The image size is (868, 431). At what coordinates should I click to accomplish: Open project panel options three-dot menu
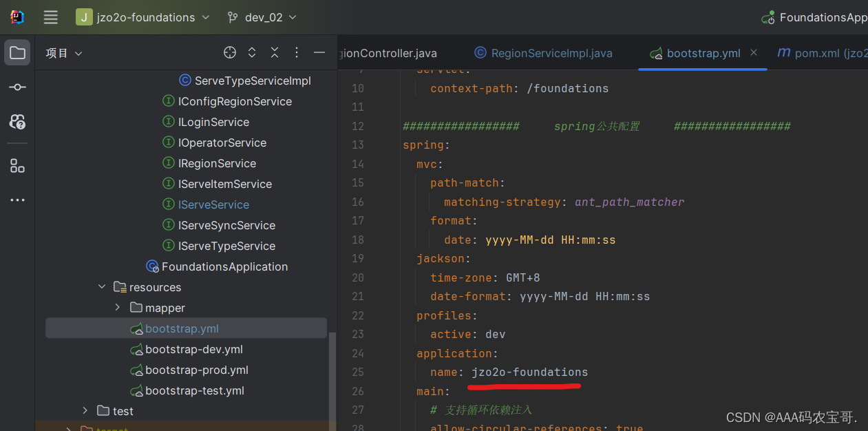[x=297, y=52]
